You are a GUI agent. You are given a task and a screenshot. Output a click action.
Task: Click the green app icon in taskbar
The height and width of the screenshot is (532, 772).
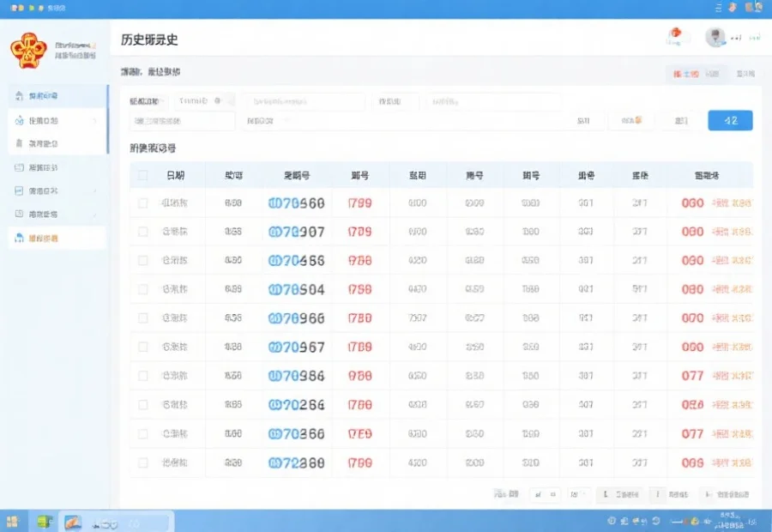tap(43, 521)
